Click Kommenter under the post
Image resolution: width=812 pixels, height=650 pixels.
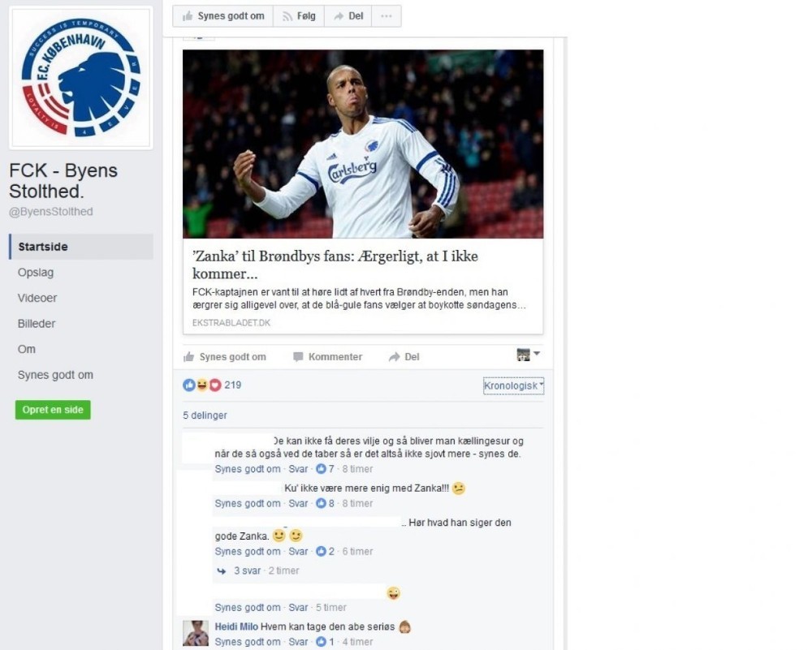[x=328, y=357]
